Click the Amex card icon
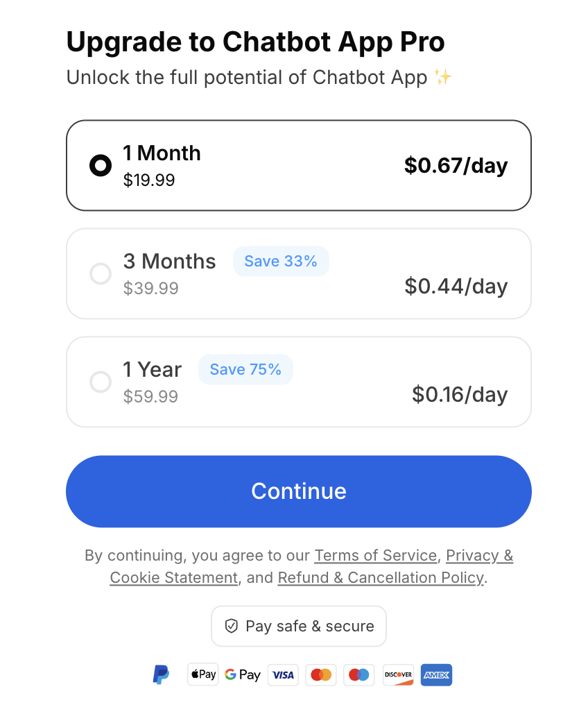Image resolution: width=588 pixels, height=723 pixels. (436, 674)
